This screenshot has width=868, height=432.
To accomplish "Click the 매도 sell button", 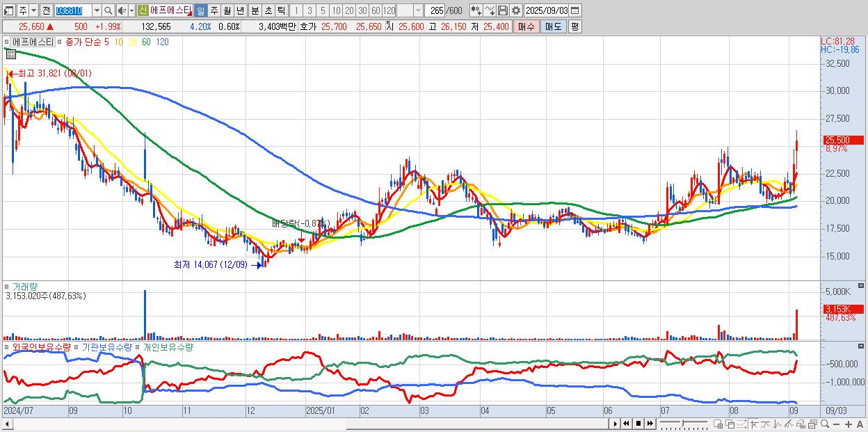I will coord(553,26).
